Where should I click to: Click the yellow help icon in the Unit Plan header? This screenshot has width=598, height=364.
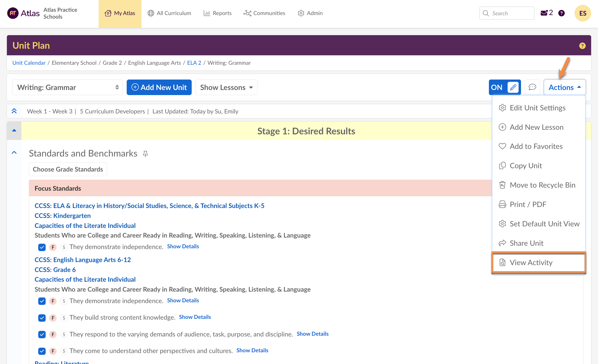582,46
